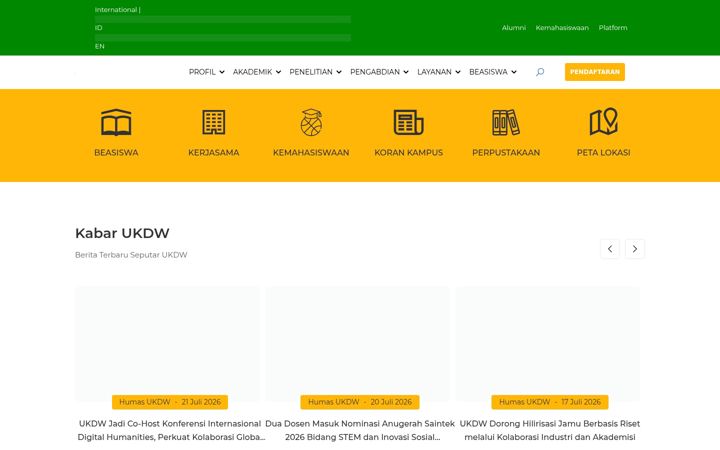
Task: Click the Peta Lokasi map pin icon
Action: [603, 122]
